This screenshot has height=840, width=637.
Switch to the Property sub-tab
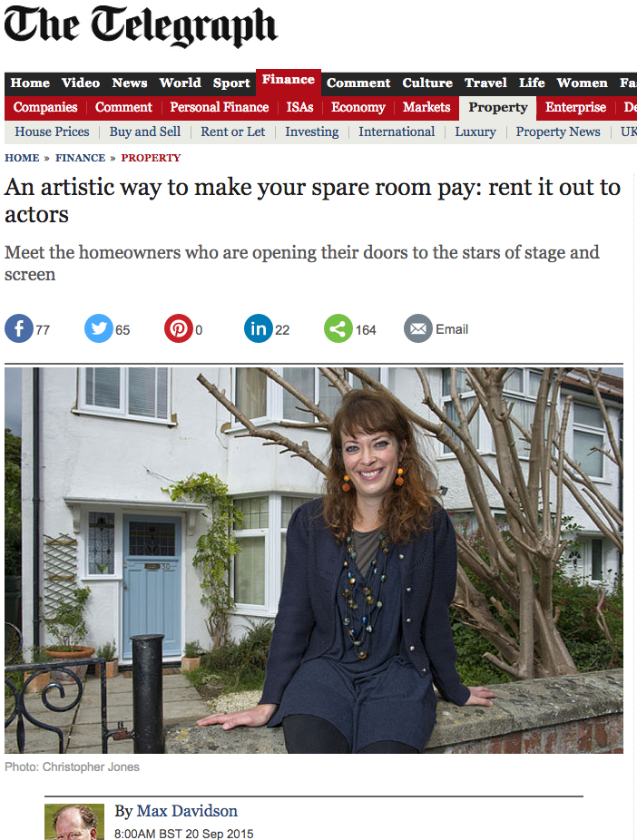pyautogui.click(x=497, y=108)
